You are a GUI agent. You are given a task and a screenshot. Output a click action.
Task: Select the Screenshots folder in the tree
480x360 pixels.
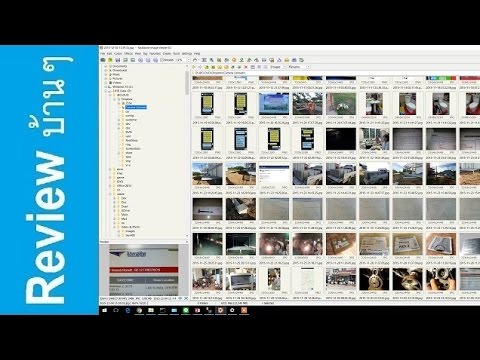[x=133, y=148]
